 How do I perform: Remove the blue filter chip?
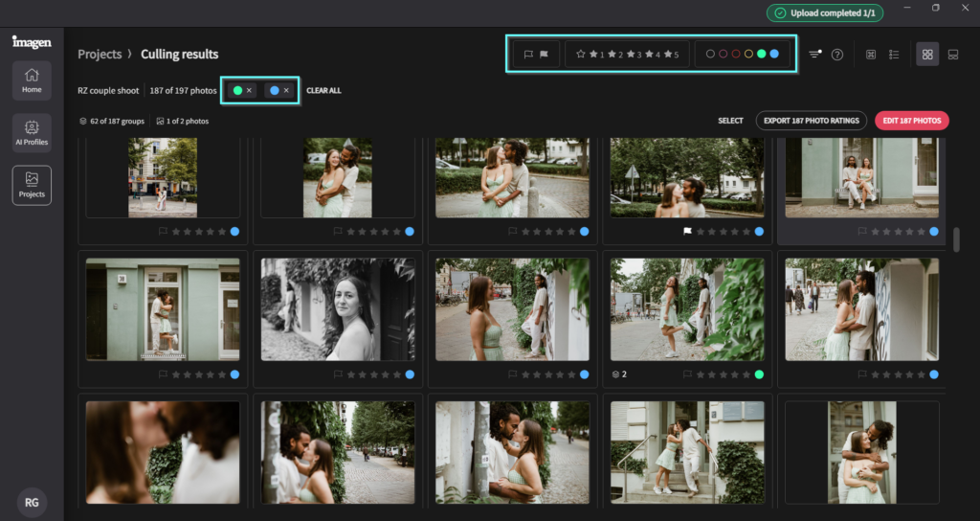[286, 91]
